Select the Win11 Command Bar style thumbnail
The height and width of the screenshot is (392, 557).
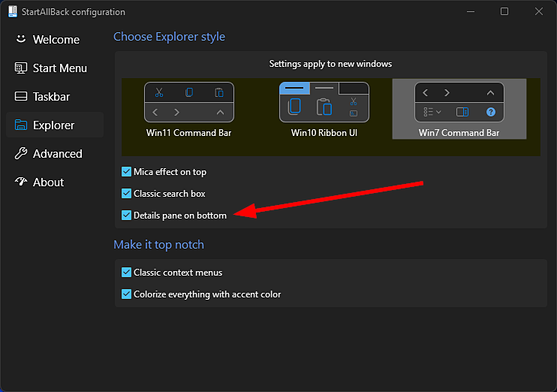[189, 109]
